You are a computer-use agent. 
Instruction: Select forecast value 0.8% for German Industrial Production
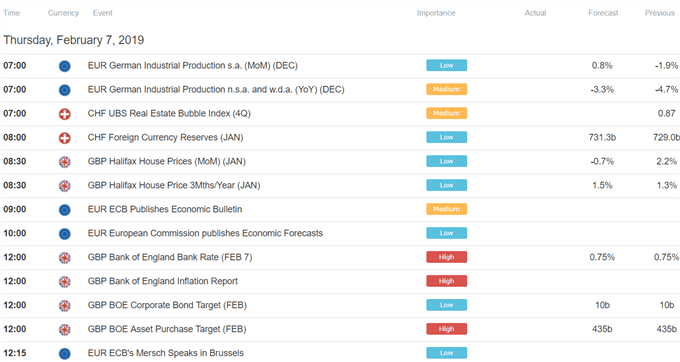[602, 65]
